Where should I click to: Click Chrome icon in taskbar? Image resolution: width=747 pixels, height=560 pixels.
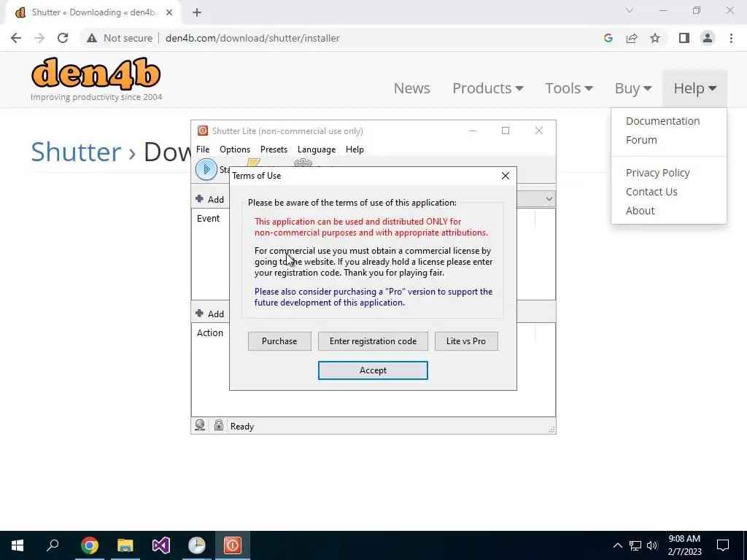coord(89,545)
